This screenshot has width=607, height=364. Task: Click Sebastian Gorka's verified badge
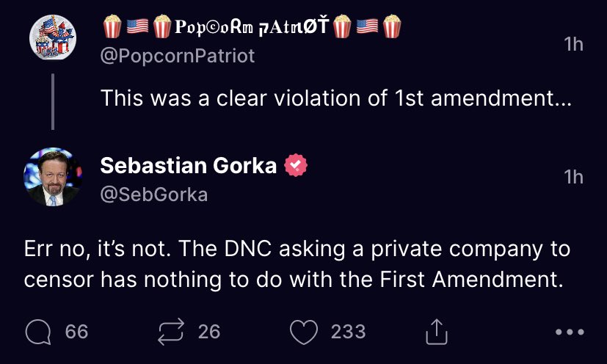coord(296,165)
